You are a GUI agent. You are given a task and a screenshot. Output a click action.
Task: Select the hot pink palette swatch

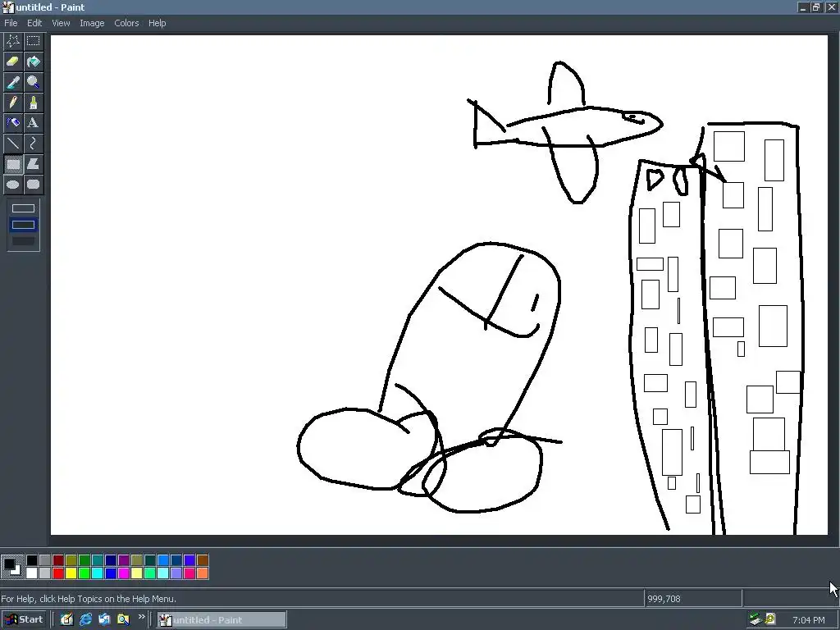pos(189,573)
